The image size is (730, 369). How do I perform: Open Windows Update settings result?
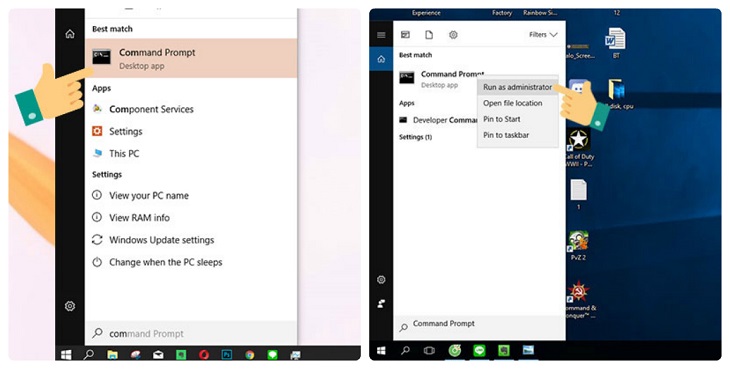click(153, 240)
